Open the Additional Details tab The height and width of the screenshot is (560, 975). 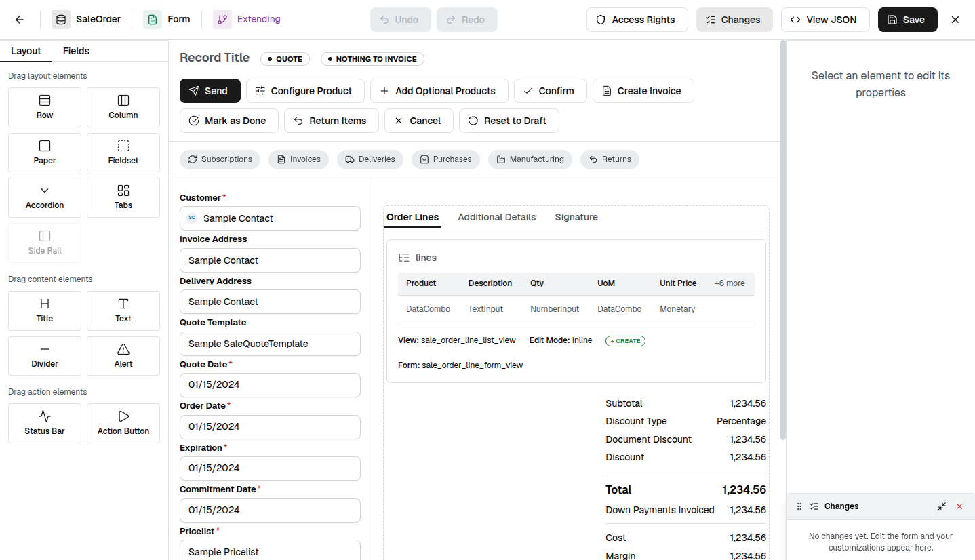(x=497, y=217)
